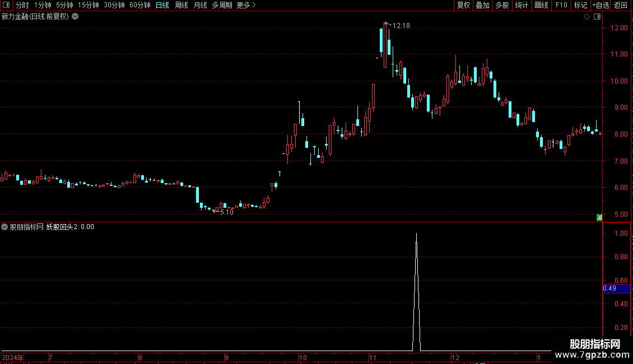Switch to 分时 view

pyautogui.click(x=22, y=5)
